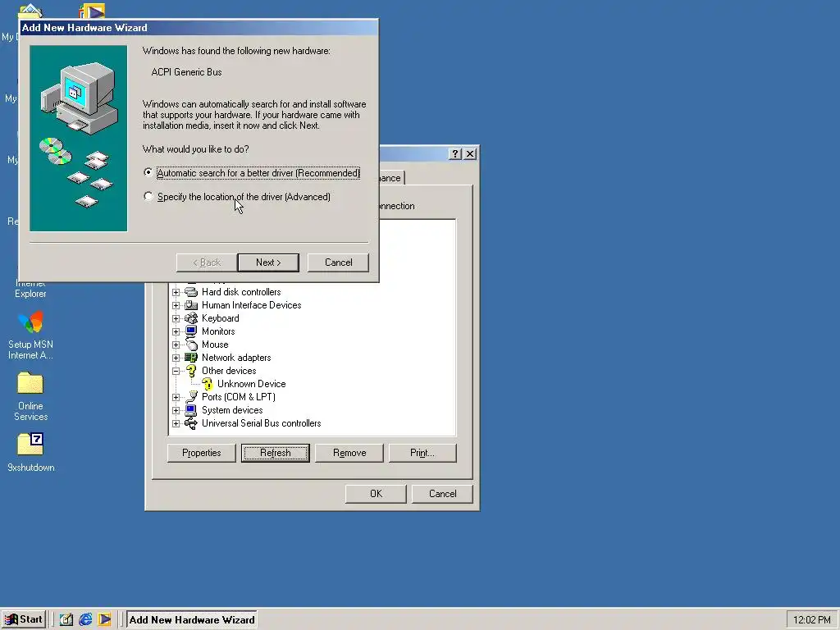This screenshot has width=840, height=630.
Task: Expand Universal Serial Bus controllers node
Action: [x=176, y=423]
